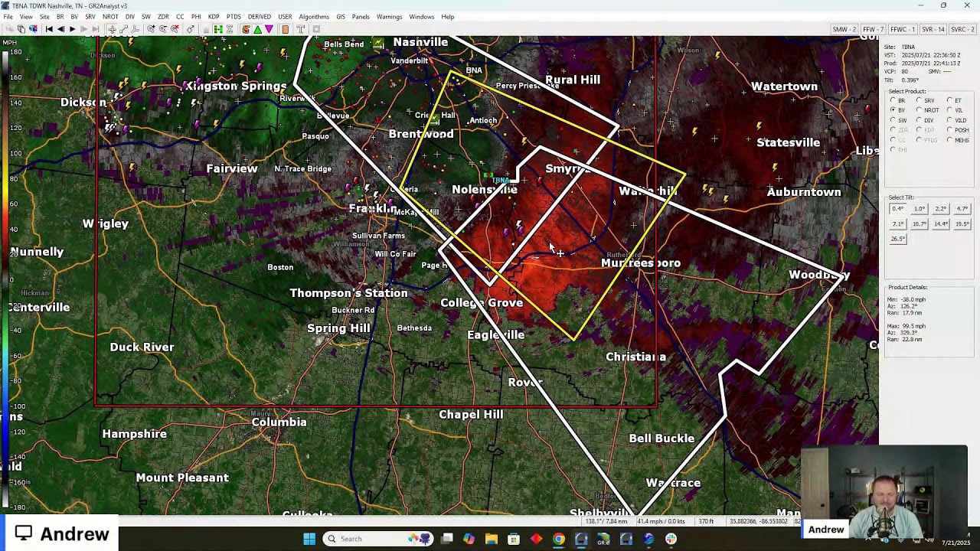
Task: Toggle the hail algorithm colored icon
Action: (x=246, y=29)
